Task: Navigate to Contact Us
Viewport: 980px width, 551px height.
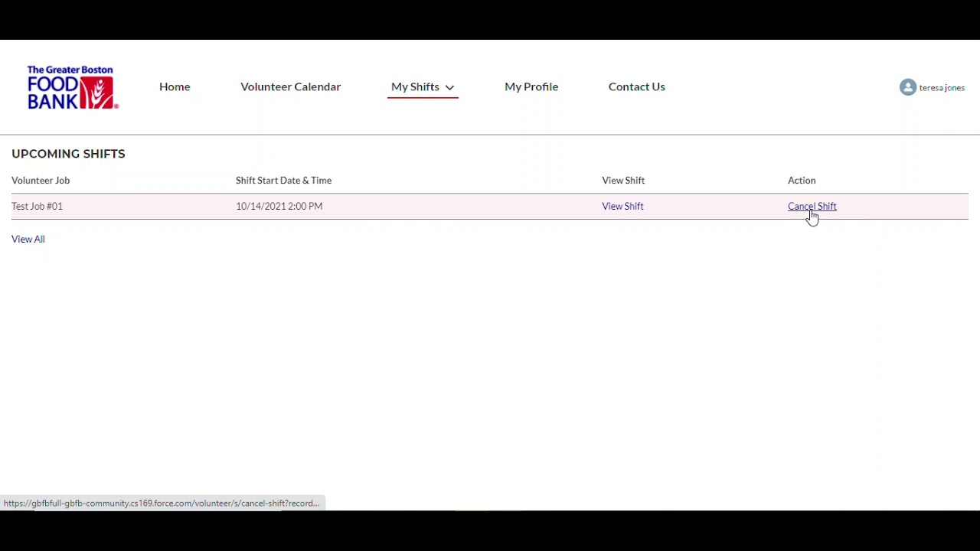Action: click(637, 86)
